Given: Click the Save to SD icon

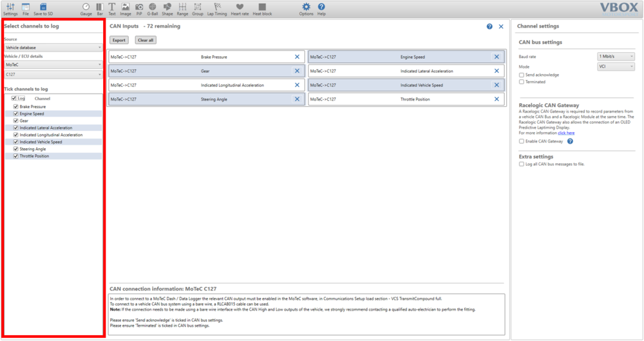Looking at the screenshot, I should (43, 9).
